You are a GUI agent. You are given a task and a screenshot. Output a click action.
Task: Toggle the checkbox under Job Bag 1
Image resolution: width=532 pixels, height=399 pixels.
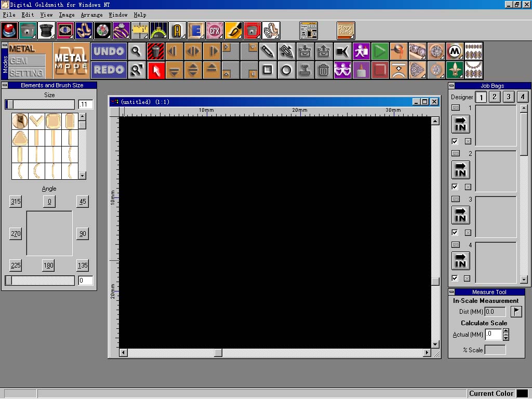(455, 141)
